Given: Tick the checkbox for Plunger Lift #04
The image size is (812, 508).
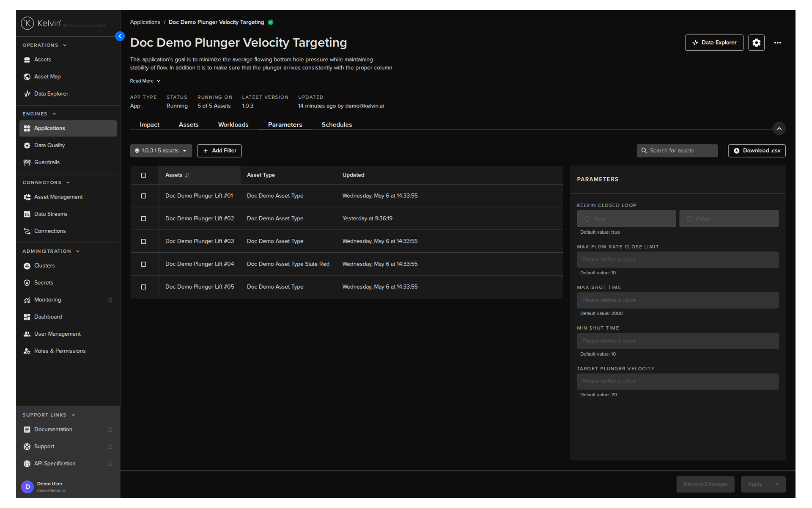Looking at the screenshot, I should (143, 264).
